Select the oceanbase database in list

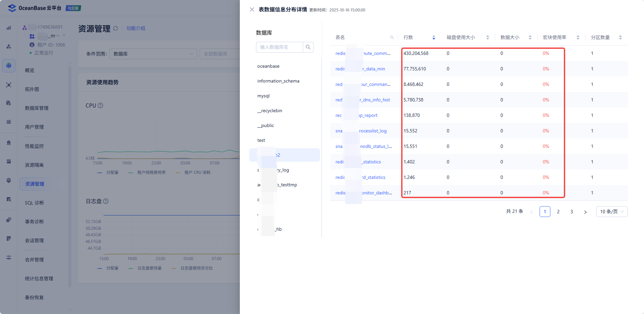(x=268, y=66)
